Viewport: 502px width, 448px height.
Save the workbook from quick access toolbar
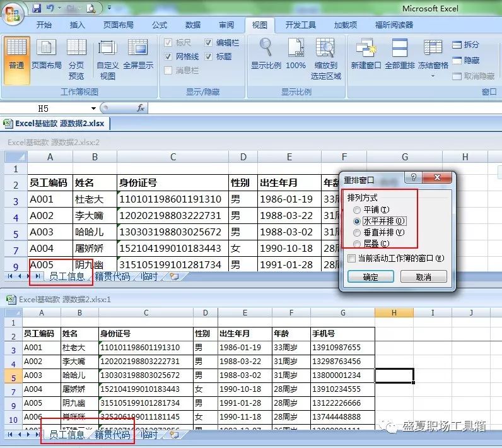tap(37, 8)
